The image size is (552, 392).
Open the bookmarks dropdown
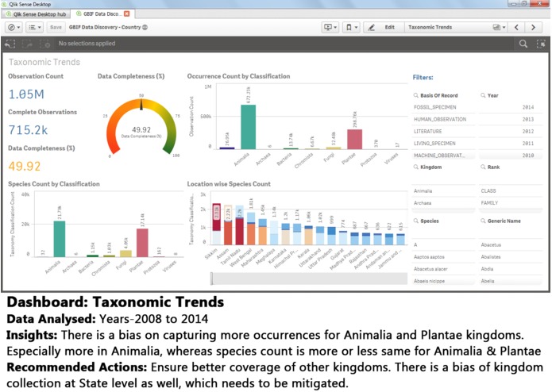coord(351,27)
